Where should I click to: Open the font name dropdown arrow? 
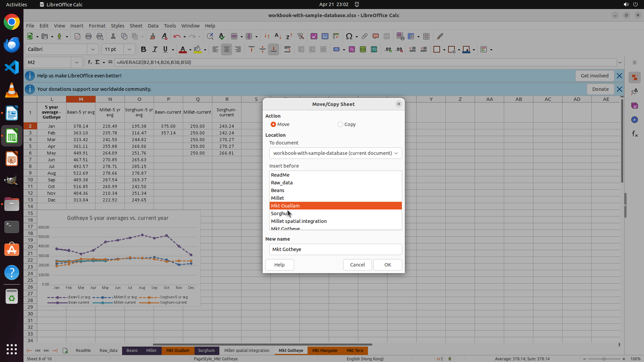coord(93,50)
